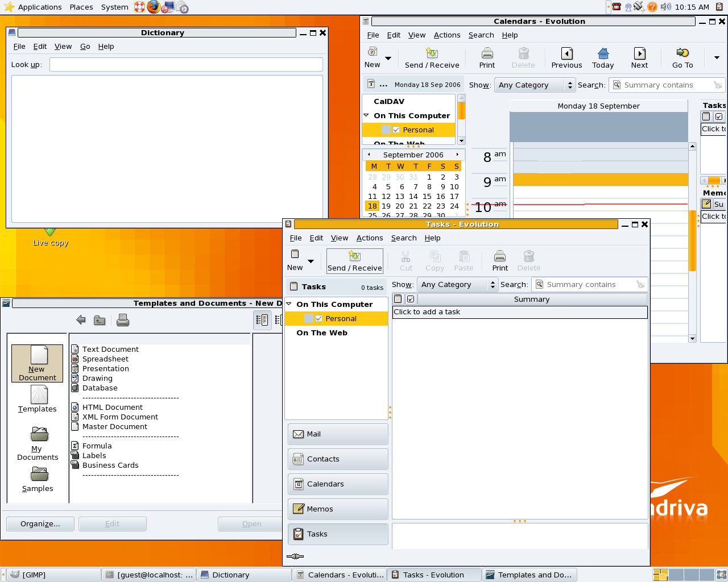Switch to Dictionary in bottom taskbar

pos(245,575)
